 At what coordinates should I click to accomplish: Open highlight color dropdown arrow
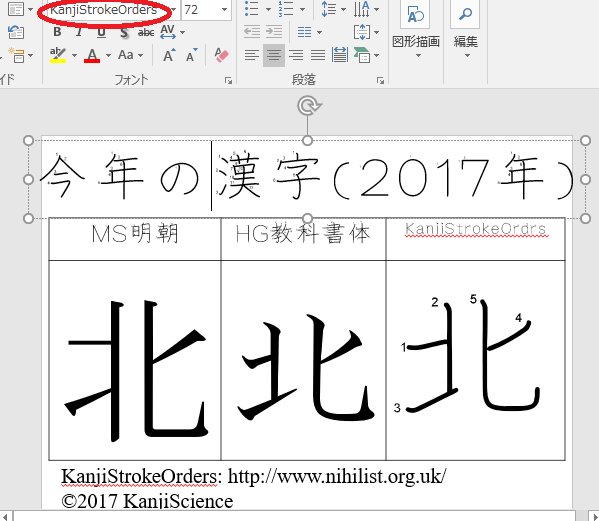point(74,55)
